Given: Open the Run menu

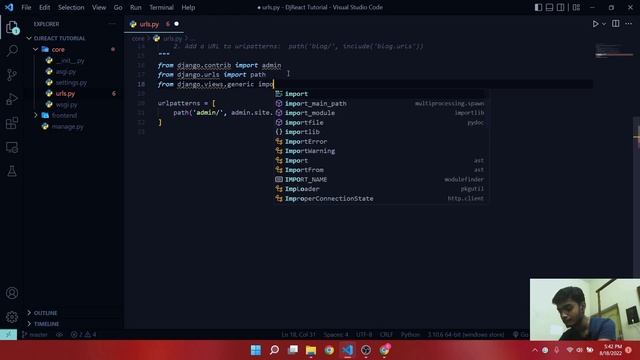Looking at the screenshot, I should [x=136, y=7].
